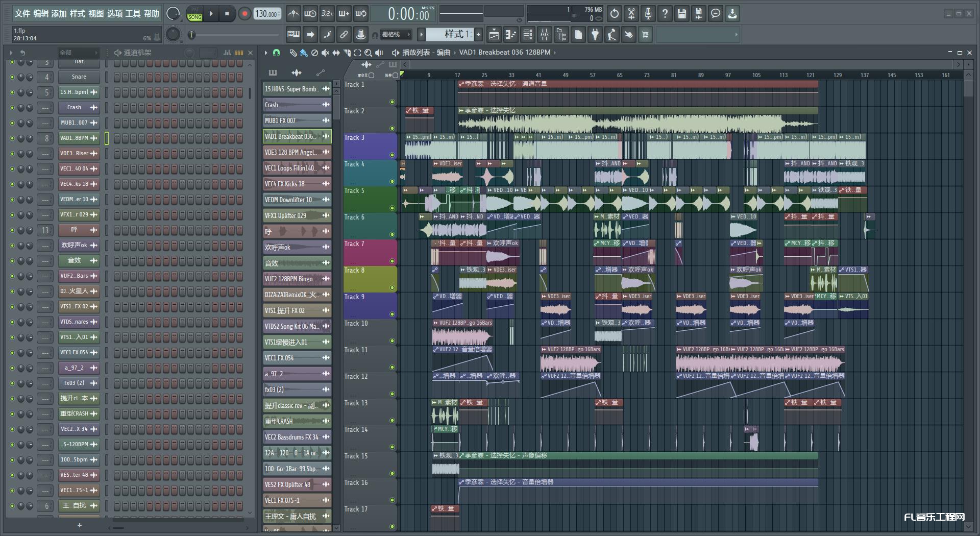Open the 帮助 menu
Image resolution: width=980 pixels, height=536 pixels.
tap(151, 14)
